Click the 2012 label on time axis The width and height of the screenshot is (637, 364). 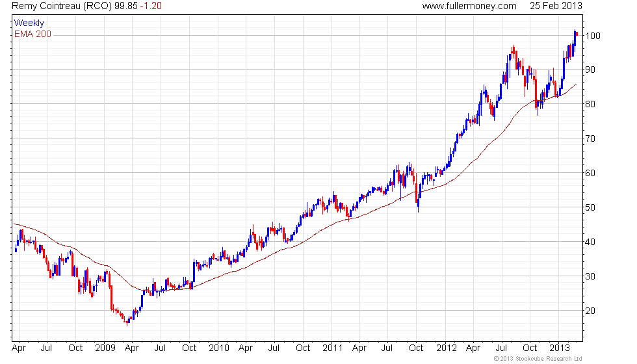coord(447,348)
